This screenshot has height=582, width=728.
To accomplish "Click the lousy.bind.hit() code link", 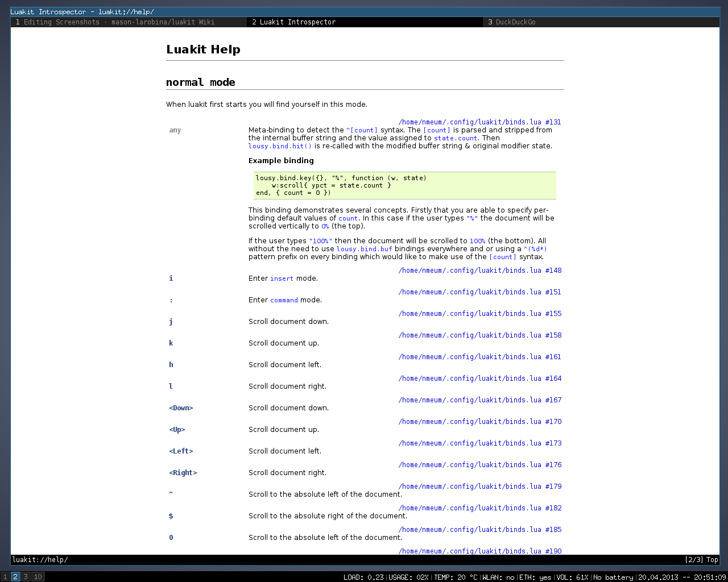I will [280, 146].
